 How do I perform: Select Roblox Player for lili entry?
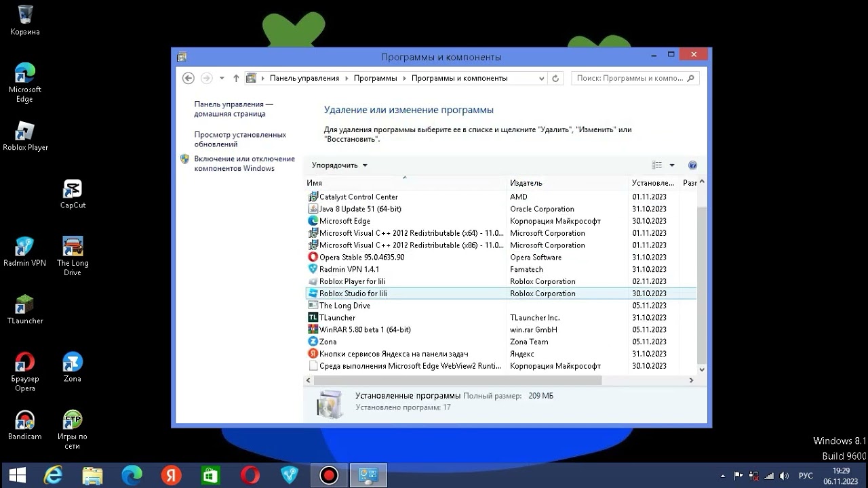(x=502, y=281)
